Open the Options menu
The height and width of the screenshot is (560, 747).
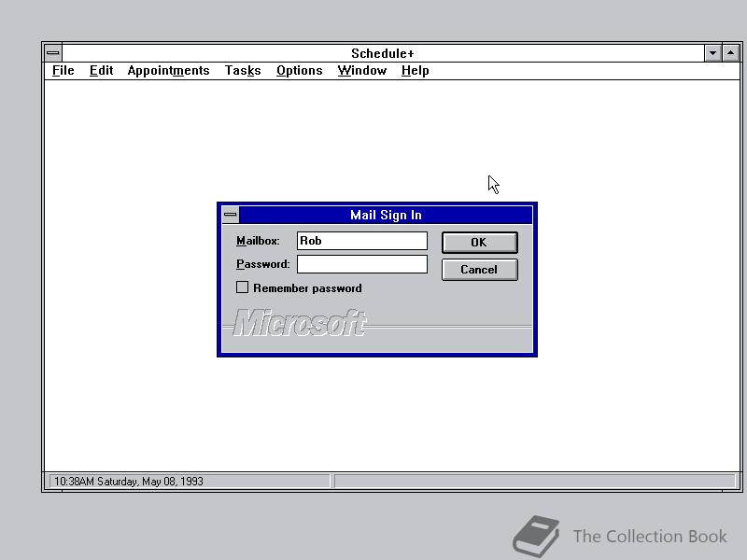(299, 71)
